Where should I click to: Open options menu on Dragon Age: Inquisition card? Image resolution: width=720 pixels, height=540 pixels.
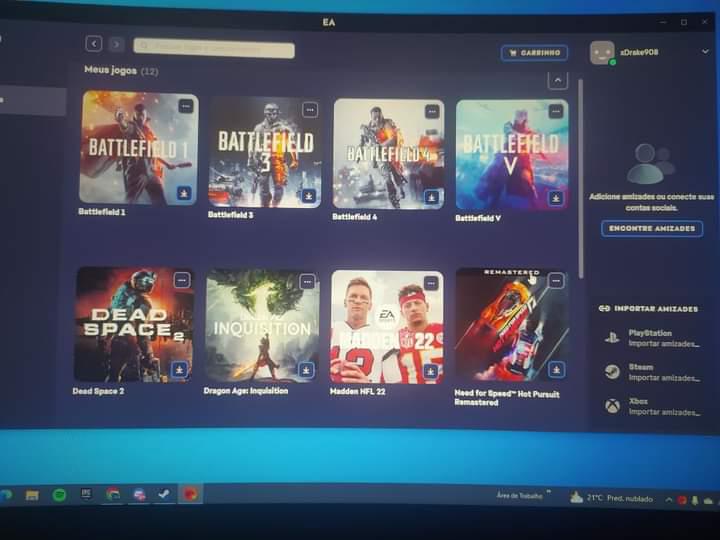pyautogui.click(x=307, y=281)
